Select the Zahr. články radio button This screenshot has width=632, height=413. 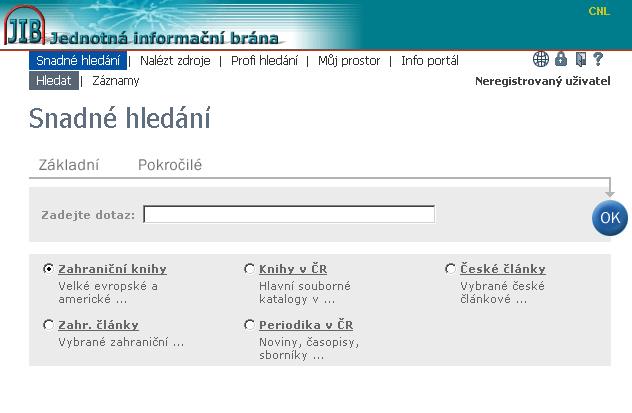[48, 324]
